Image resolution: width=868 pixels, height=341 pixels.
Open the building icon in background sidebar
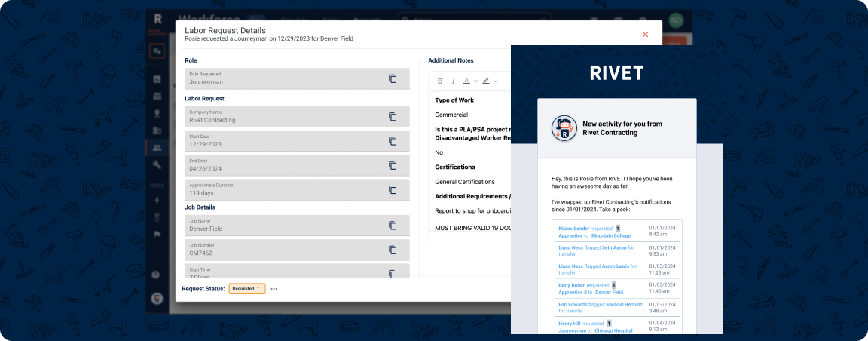157,131
